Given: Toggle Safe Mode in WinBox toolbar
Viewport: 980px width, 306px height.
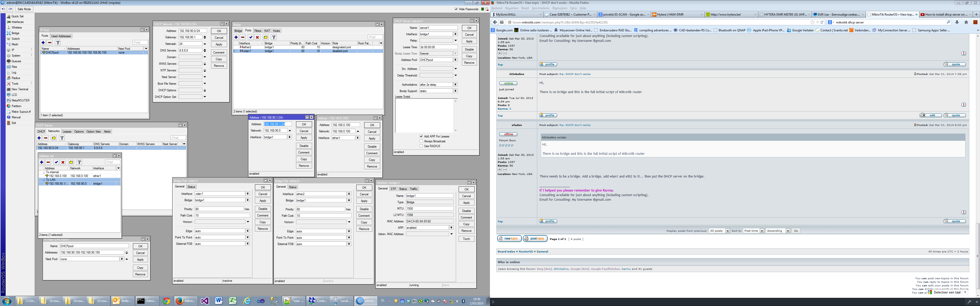Looking at the screenshot, I should click(x=24, y=9).
